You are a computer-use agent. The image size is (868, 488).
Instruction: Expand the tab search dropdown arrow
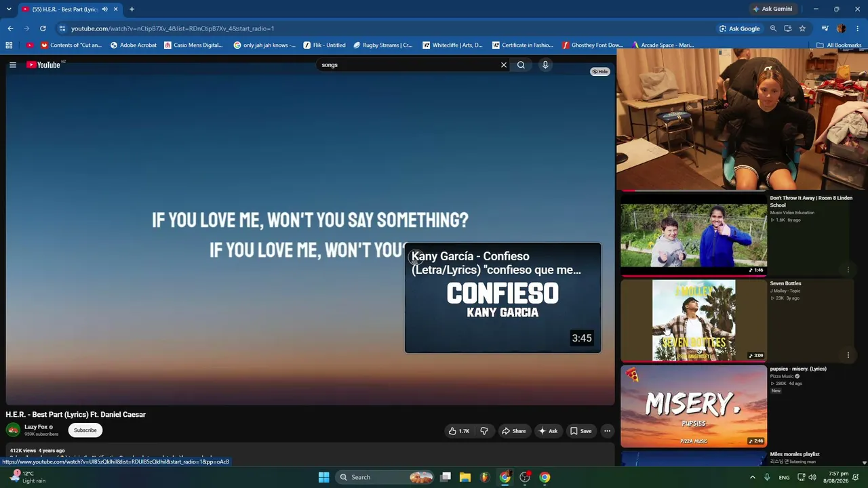[9, 9]
